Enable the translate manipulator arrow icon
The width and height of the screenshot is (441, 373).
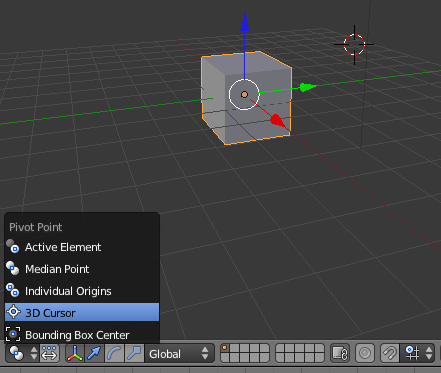click(95, 353)
